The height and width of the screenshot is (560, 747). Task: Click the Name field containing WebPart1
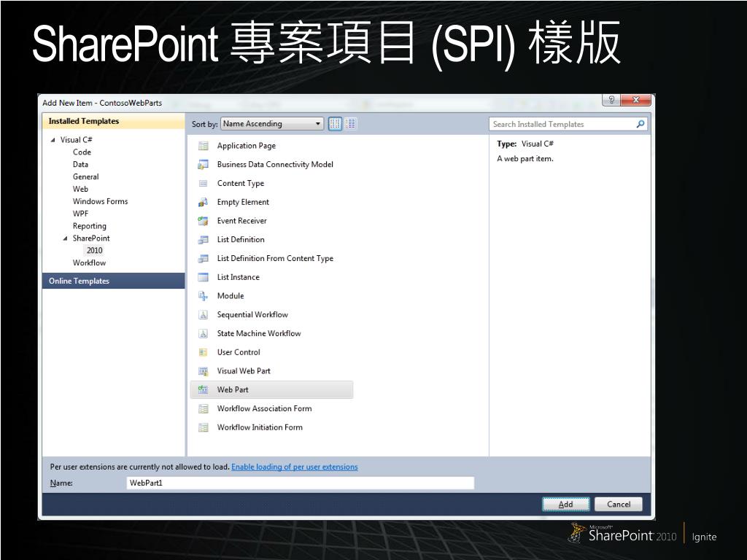pos(301,483)
